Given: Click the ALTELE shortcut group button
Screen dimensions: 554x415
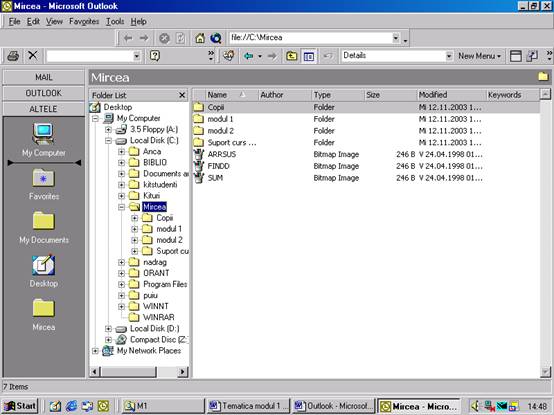Looking at the screenshot, I should pos(43,109).
